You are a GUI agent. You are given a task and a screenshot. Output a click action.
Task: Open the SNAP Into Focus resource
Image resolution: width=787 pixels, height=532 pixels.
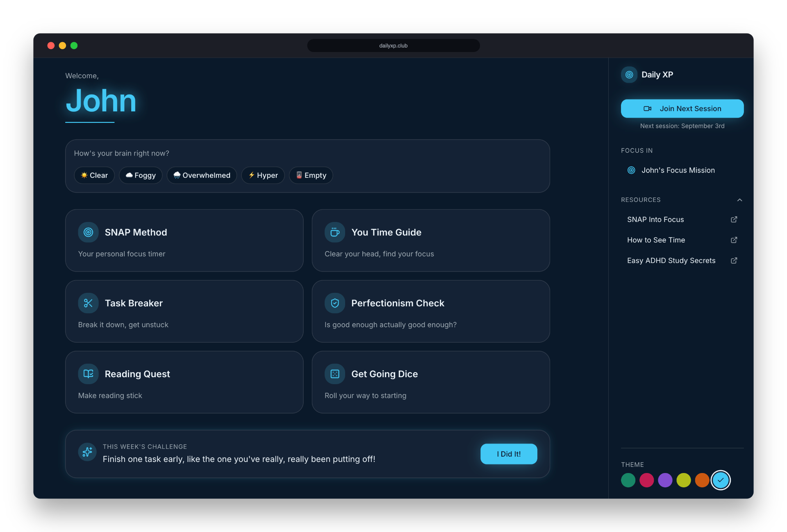click(x=682, y=220)
